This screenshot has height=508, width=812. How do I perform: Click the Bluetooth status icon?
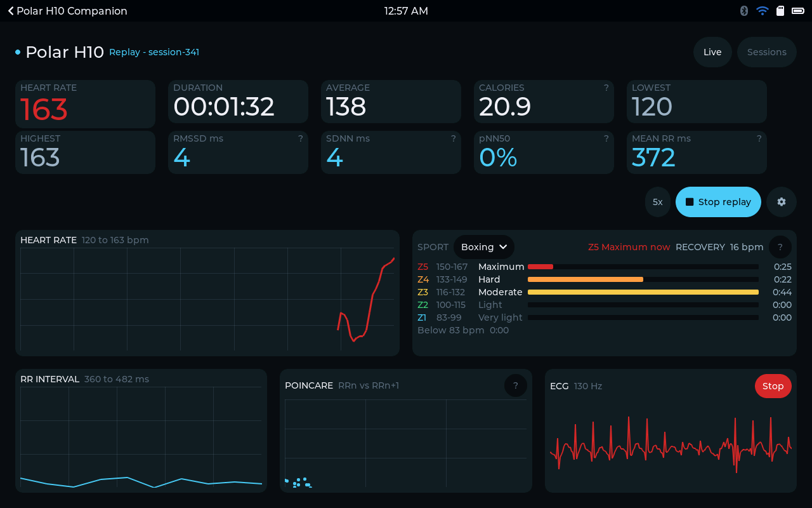coord(744,11)
